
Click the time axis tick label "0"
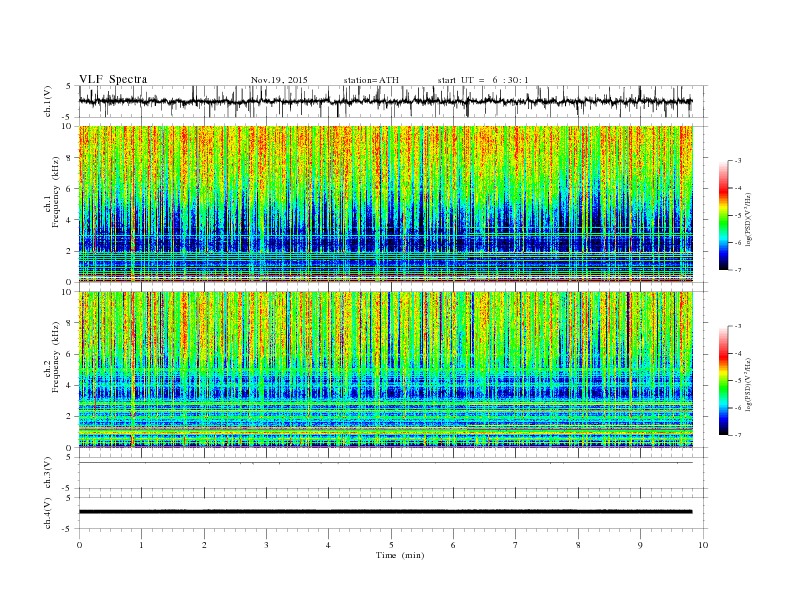(x=79, y=545)
